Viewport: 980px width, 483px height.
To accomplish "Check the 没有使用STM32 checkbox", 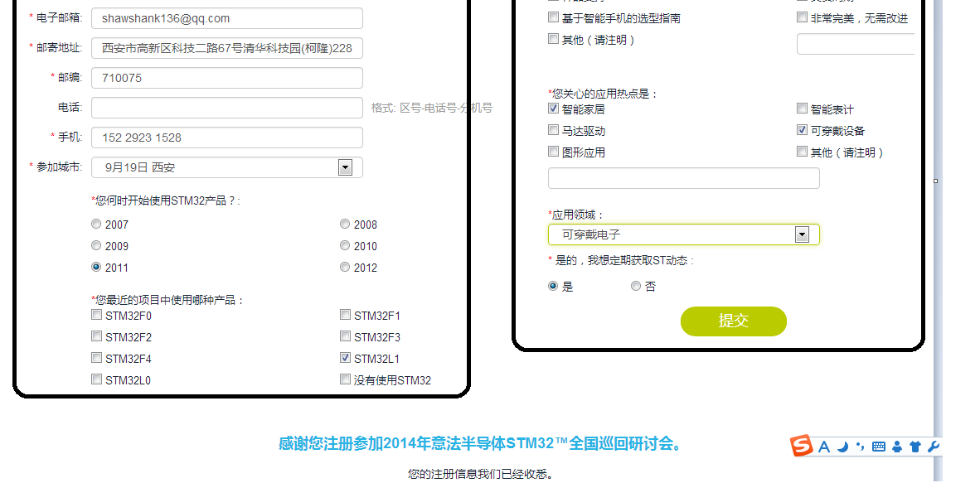I will click(x=345, y=379).
